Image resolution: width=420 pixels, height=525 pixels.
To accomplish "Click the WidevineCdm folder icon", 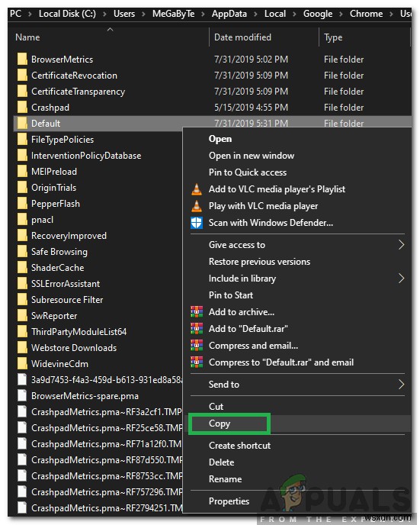I will [x=22, y=364].
